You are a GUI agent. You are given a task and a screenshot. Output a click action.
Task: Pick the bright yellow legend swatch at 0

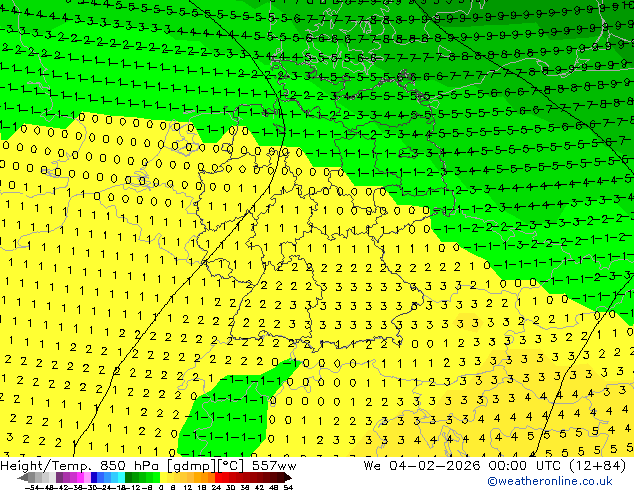click(x=163, y=478)
